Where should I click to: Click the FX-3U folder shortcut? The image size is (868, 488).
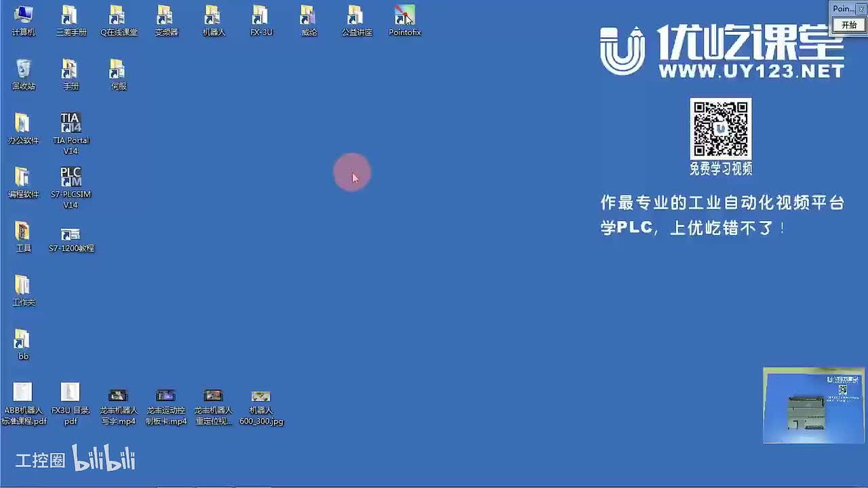click(x=261, y=20)
